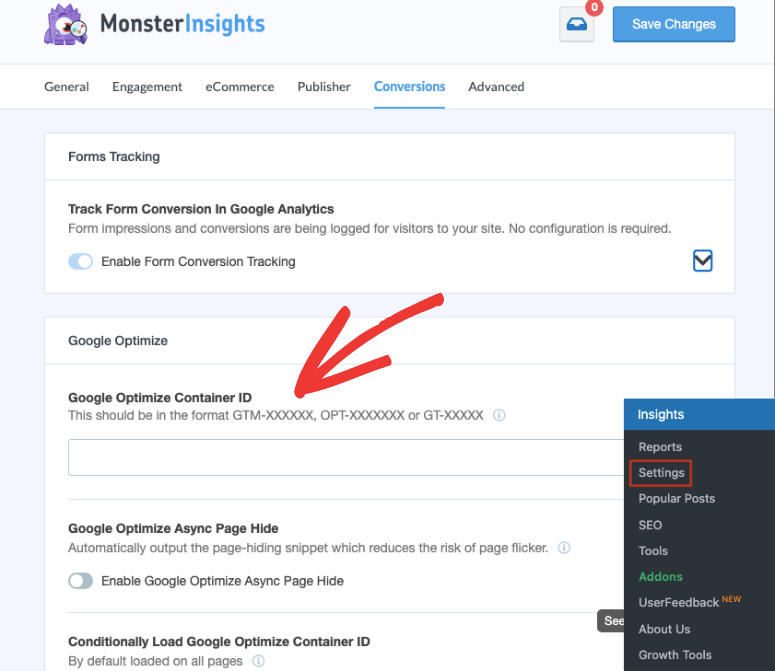Screen dimensions: 775x671
Task: Select the Conversions tab
Action: tap(409, 86)
